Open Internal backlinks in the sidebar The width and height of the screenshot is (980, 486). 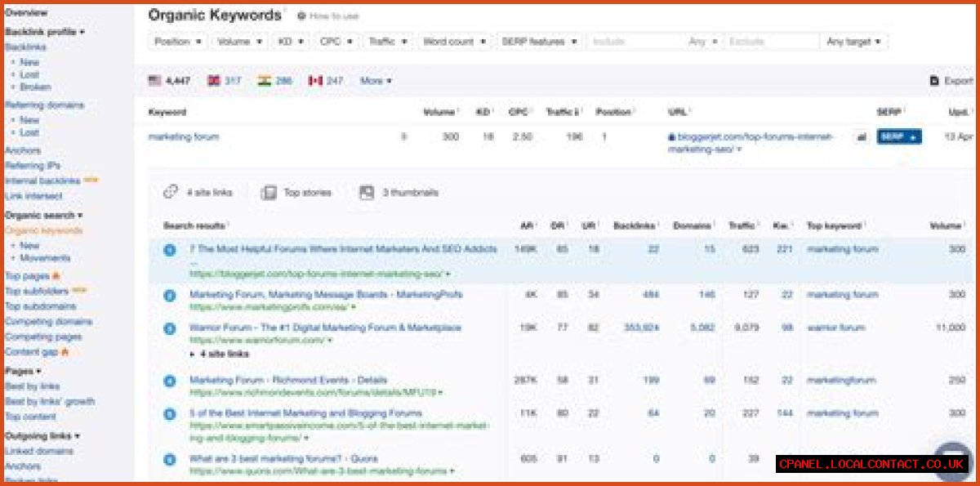pyautogui.click(x=42, y=181)
